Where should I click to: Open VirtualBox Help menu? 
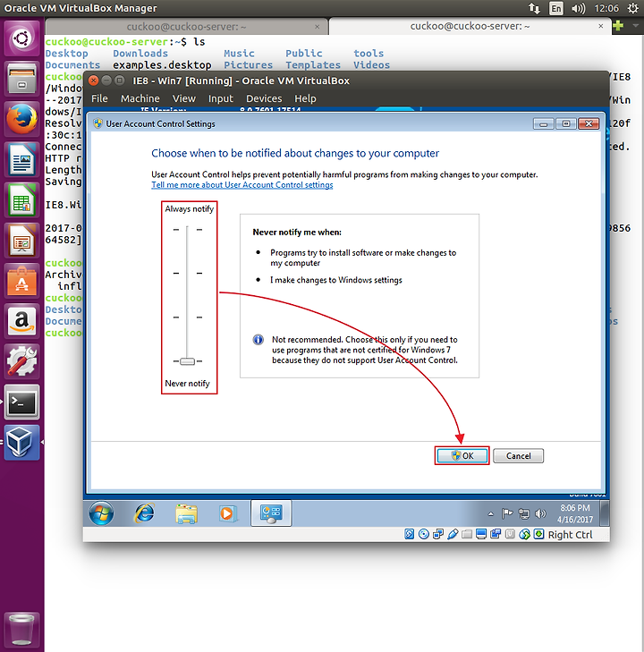[305, 98]
